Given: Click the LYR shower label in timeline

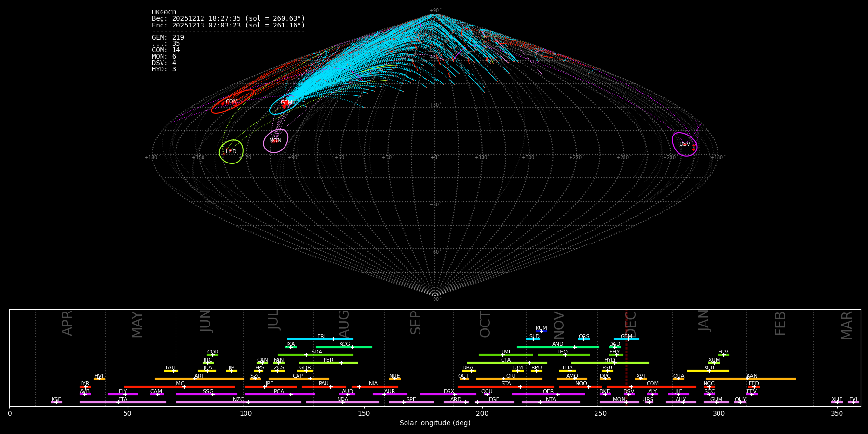Looking at the screenshot, I should pos(85,383).
